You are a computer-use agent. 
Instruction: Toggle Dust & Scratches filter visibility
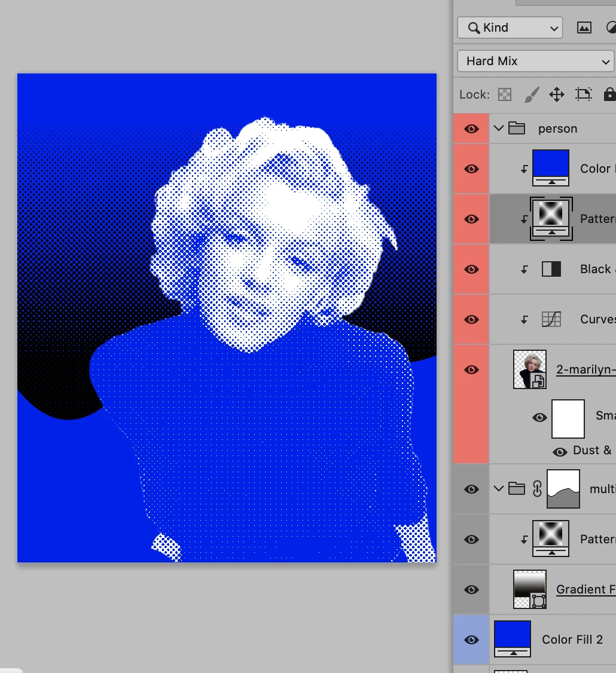pos(560,452)
